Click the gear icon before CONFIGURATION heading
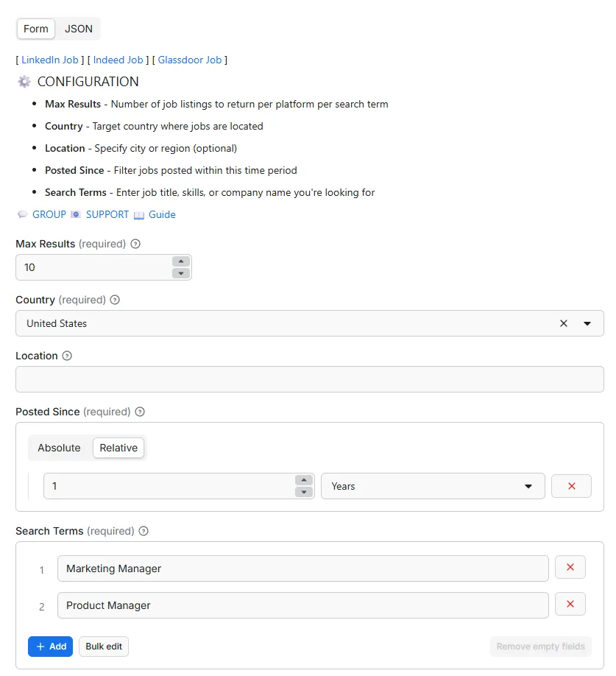The width and height of the screenshot is (616, 676). click(24, 82)
